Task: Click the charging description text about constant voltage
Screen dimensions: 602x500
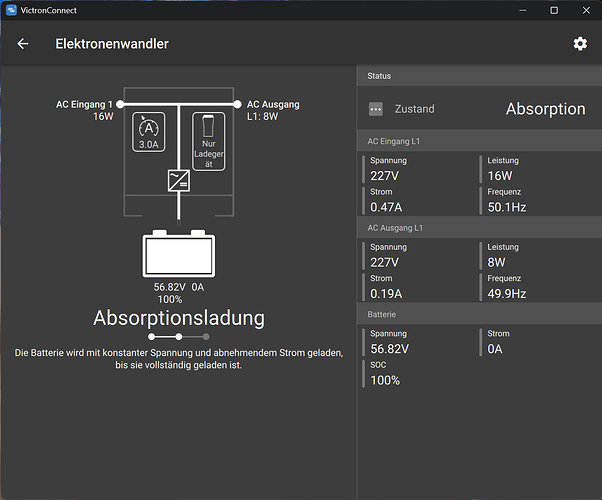Action: (179, 359)
